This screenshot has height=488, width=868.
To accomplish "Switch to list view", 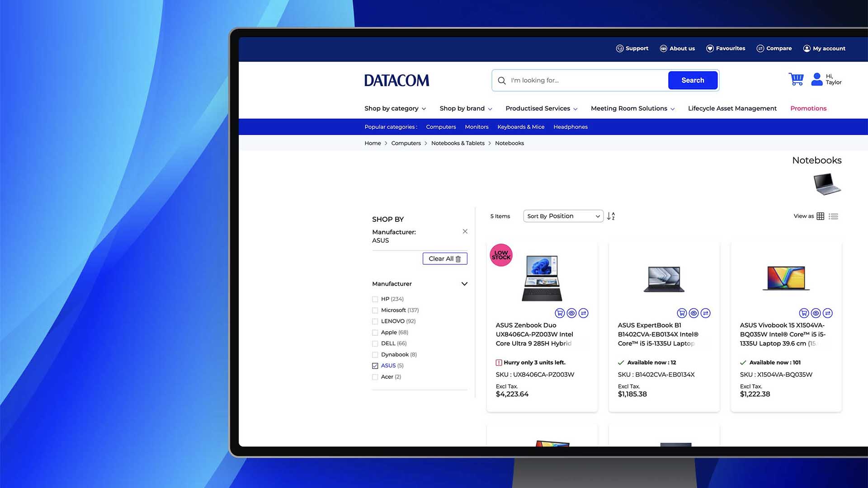I will click(833, 216).
